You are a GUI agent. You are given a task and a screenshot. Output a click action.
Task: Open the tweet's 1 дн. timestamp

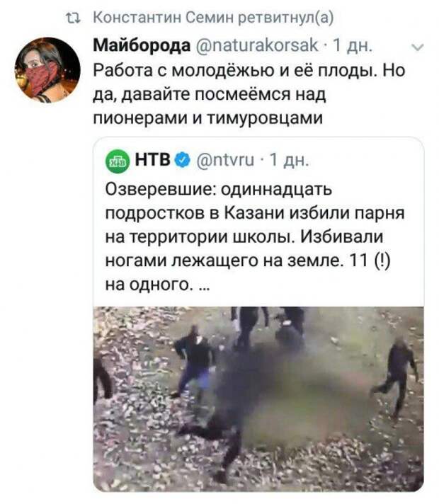pos(353,45)
